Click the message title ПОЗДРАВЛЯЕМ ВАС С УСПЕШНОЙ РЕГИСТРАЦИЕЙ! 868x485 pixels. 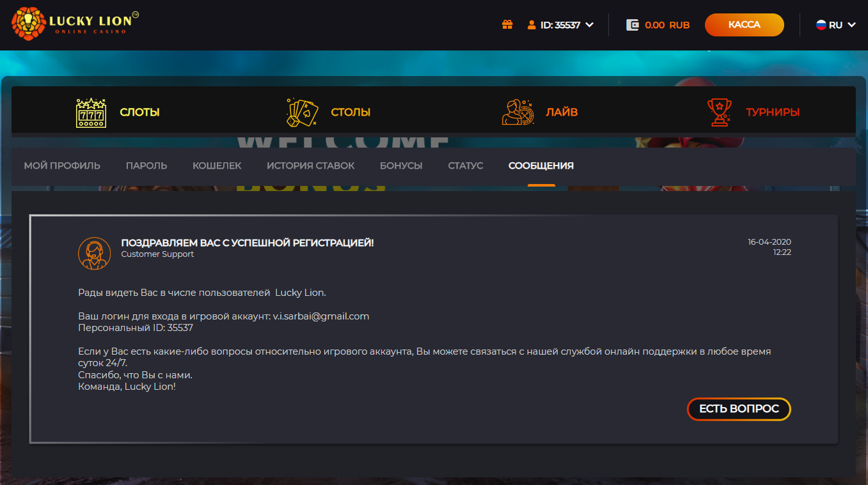248,243
